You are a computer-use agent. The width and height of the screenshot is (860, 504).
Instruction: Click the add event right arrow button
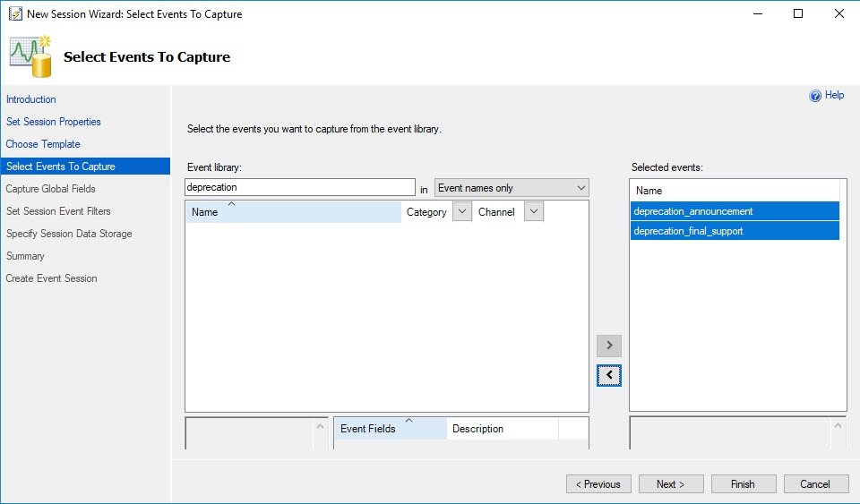609,346
